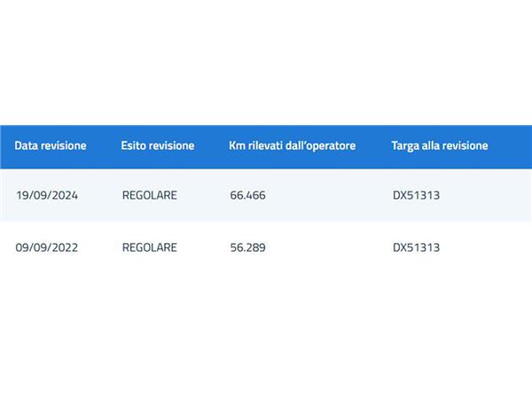Select the mileage value 66.466
The image size is (532, 399).
click(x=247, y=195)
